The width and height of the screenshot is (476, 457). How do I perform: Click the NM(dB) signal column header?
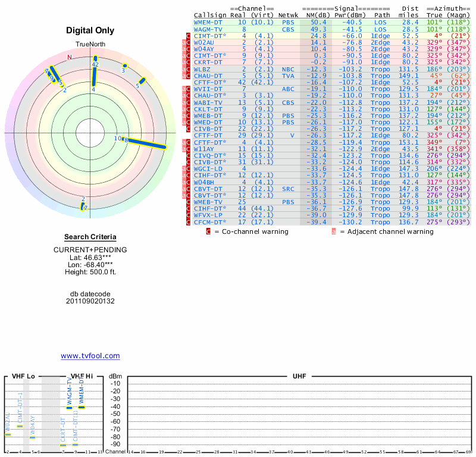(x=317, y=15)
